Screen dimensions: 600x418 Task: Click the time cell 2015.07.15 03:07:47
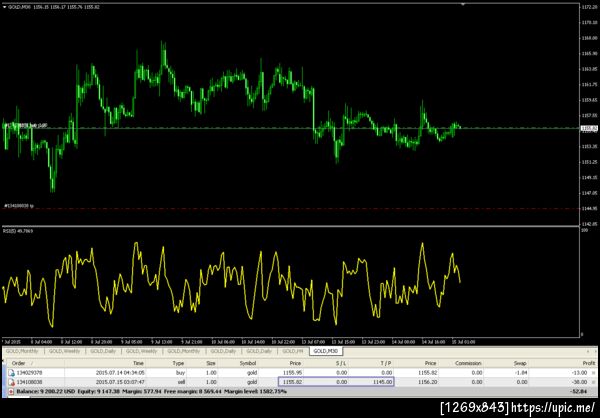pos(120,382)
